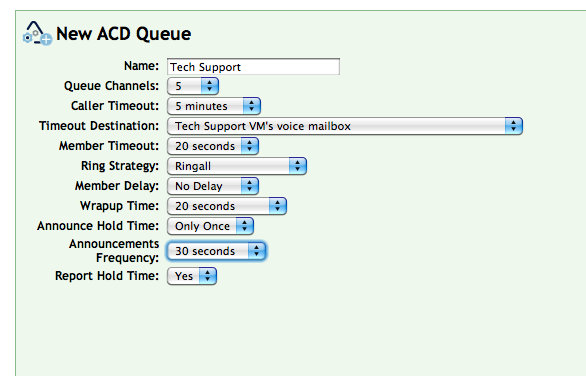The image size is (586, 376).
Task: Expand the Timeout Destination voice mailbox dropdown
Action: point(345,126)
